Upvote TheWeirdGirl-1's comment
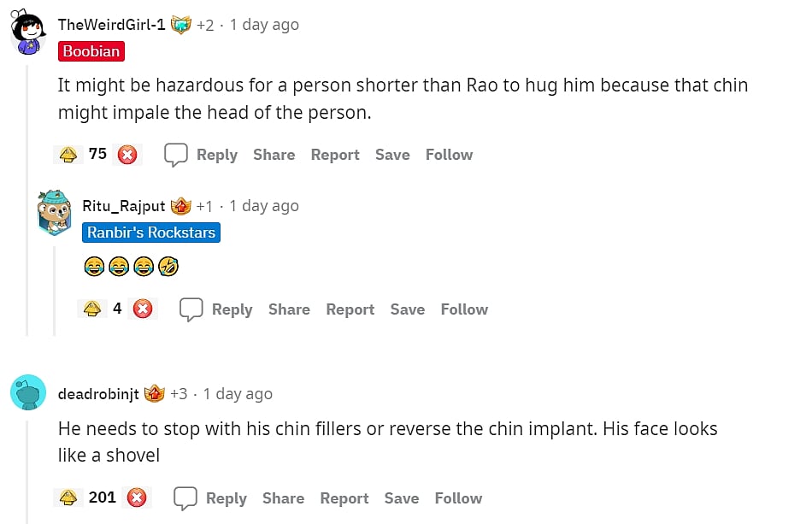This screenshot has height=524, width=812. (67, 155)
